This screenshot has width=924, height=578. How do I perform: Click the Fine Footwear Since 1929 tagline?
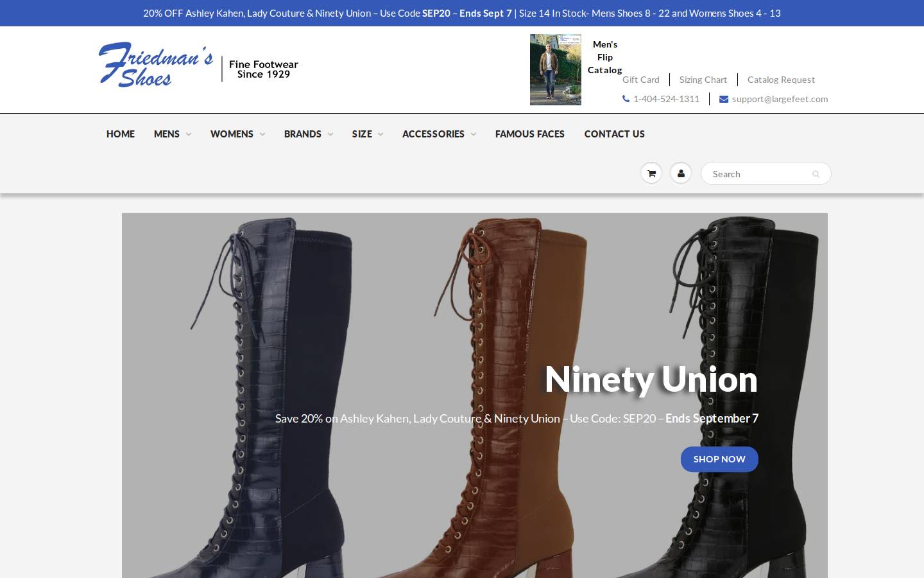click(264, 69)
